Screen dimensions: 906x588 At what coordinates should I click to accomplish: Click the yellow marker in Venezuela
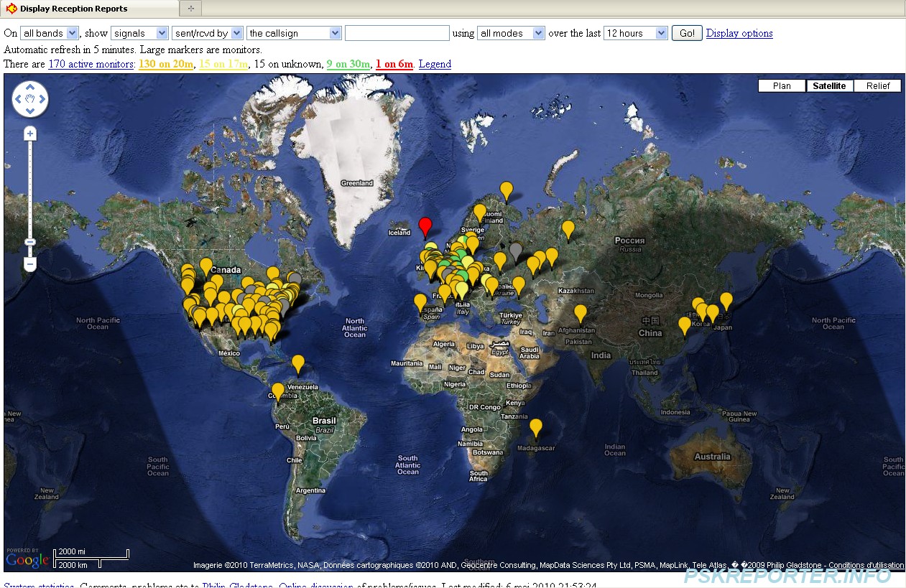[x=297, y=363]
